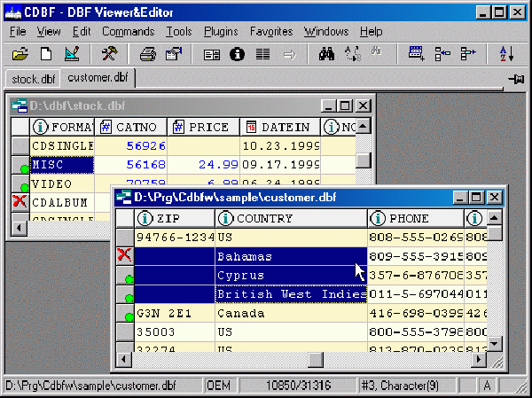The width and height of the screenshot is (532, 398).
Task: Click the COUNTRY column header
Action: (291, 218)
